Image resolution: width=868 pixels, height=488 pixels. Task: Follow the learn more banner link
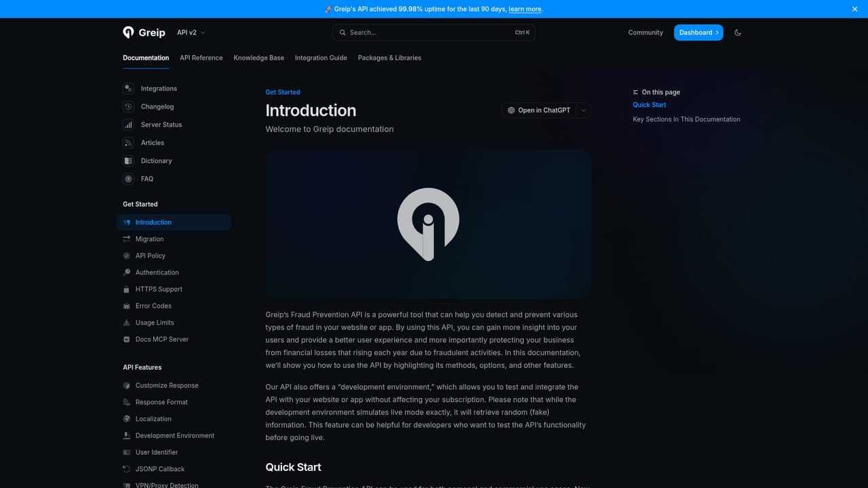[525, 9]
